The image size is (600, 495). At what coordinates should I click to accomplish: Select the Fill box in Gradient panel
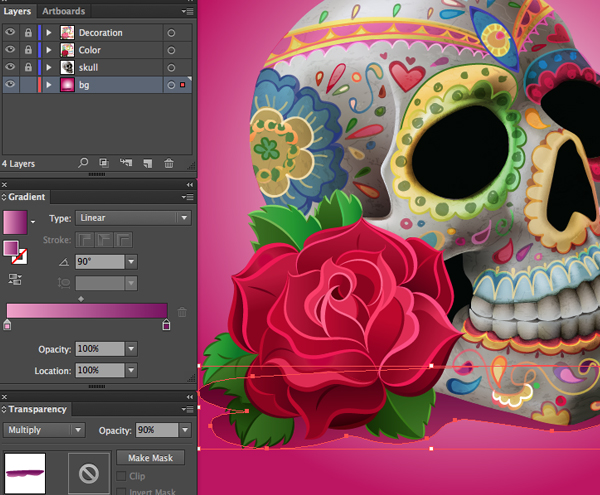pyautogui.click(x=10, y=248)
